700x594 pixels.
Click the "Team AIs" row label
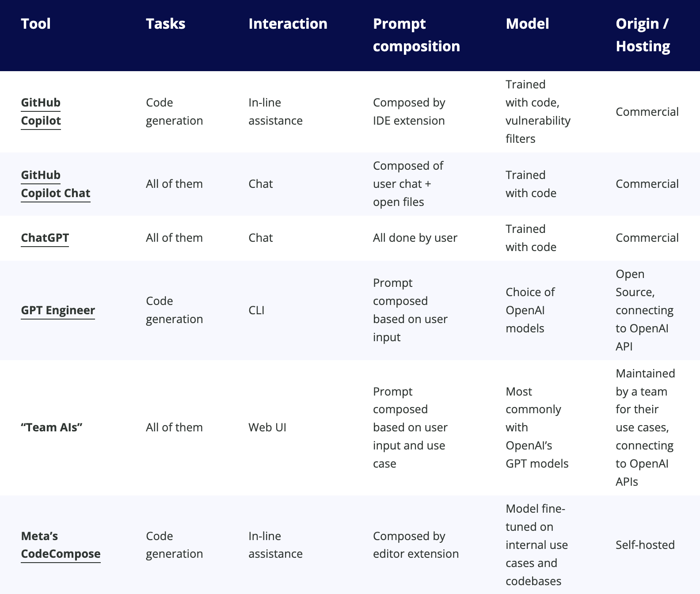52,427
